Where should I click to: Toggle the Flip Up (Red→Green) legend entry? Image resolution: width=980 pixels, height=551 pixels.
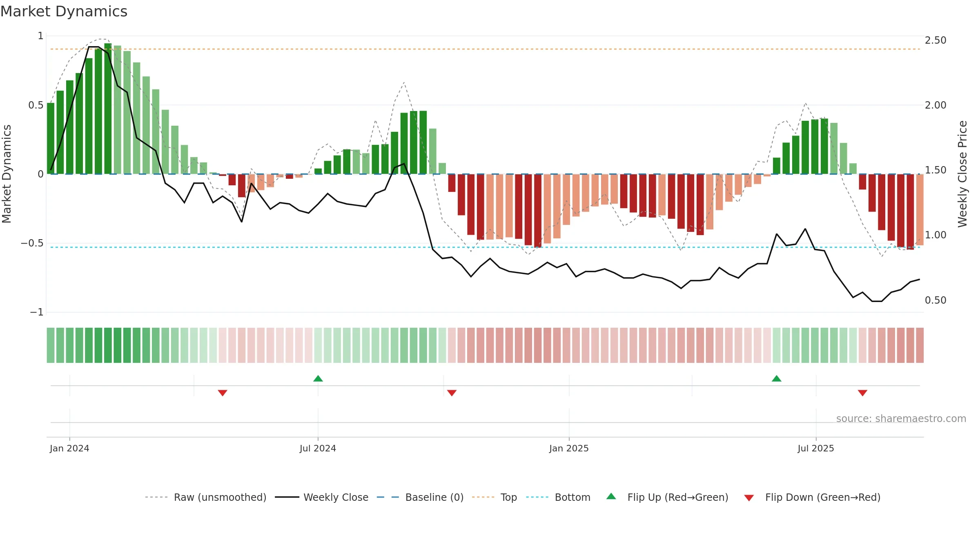click(x=667, y=497)
